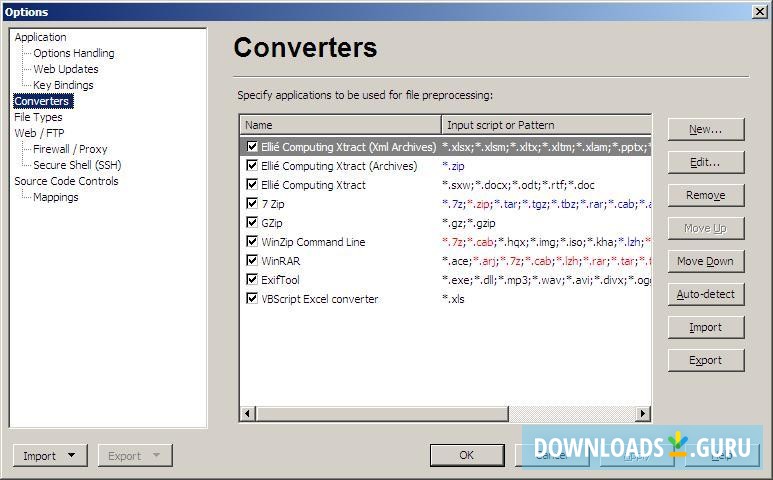Open Options Handling tree item

point(73,53)
